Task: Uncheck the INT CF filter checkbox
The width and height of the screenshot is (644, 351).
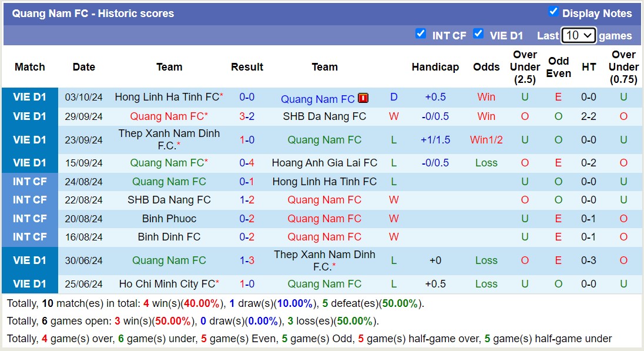Action: click(420, 34)
